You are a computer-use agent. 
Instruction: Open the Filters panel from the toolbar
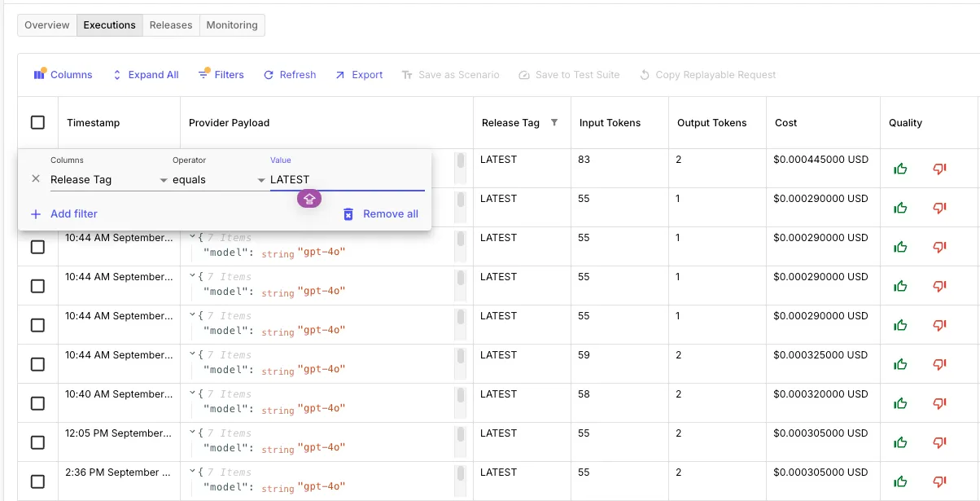[x=221, y=74]
